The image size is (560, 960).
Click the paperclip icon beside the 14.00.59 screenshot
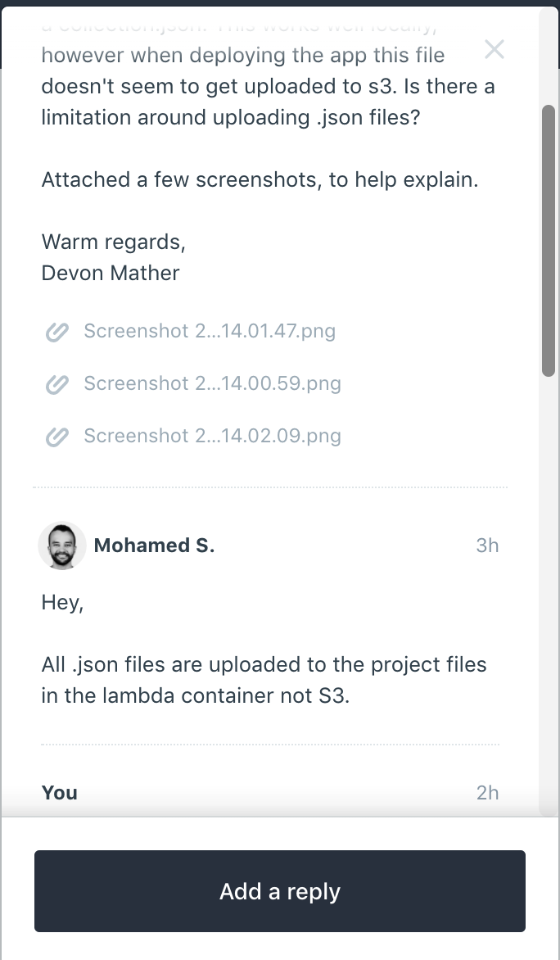coord(57,384)
